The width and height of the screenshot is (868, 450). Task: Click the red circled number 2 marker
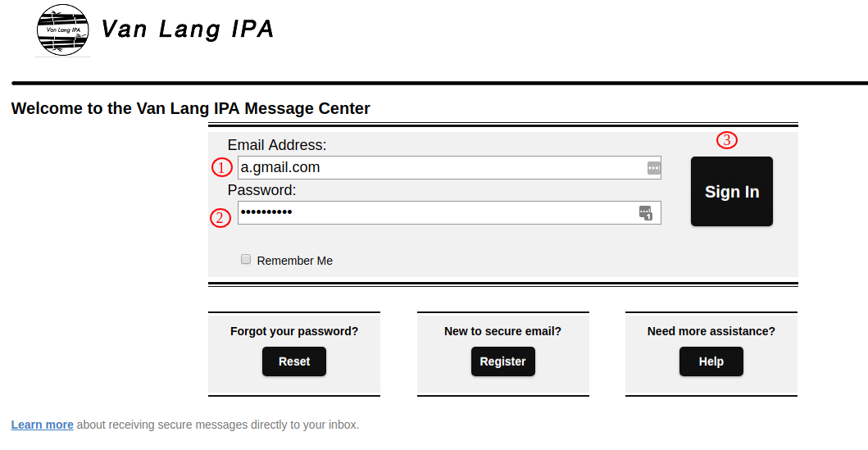[220, 217]
